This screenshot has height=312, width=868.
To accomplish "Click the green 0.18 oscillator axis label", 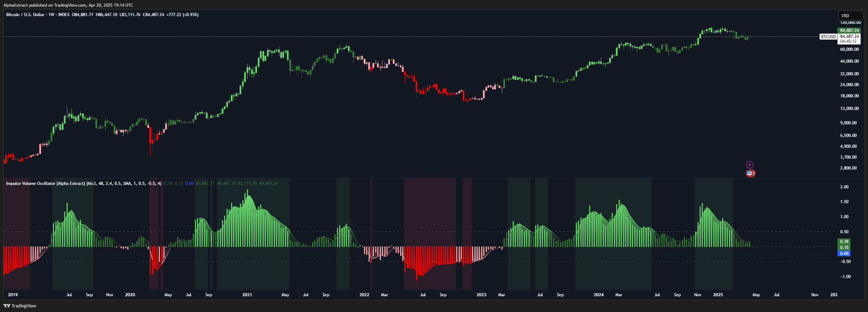I will [845, 242].
